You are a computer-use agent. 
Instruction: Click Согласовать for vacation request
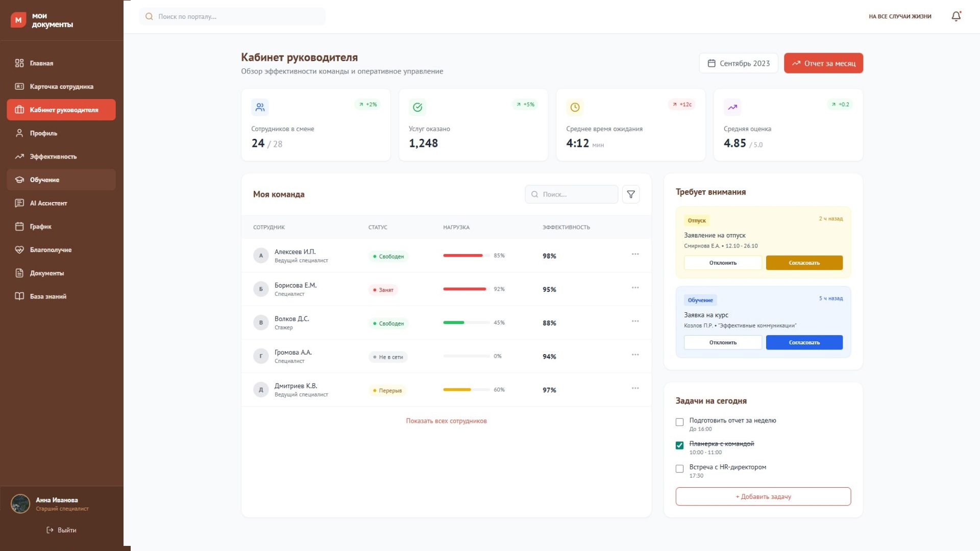[804, 263]
